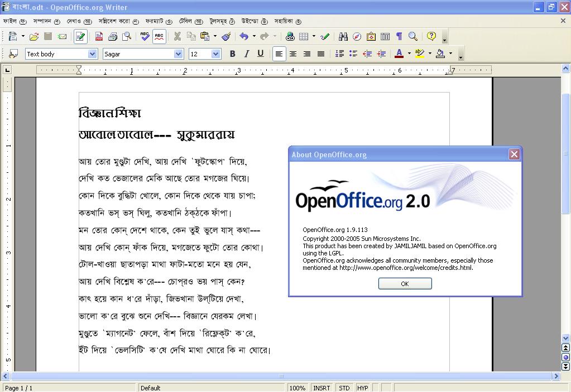Toggle Bold formatting

232,54
